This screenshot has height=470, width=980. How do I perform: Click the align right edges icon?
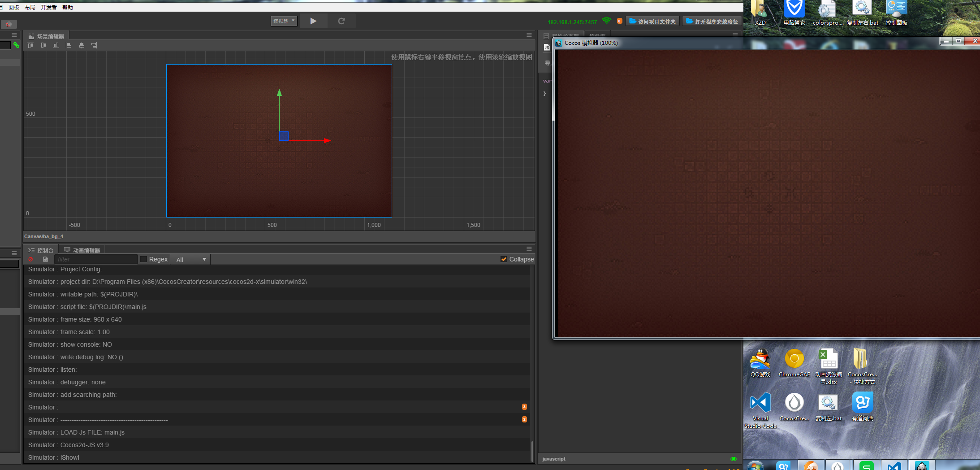(x=94, y=45)
